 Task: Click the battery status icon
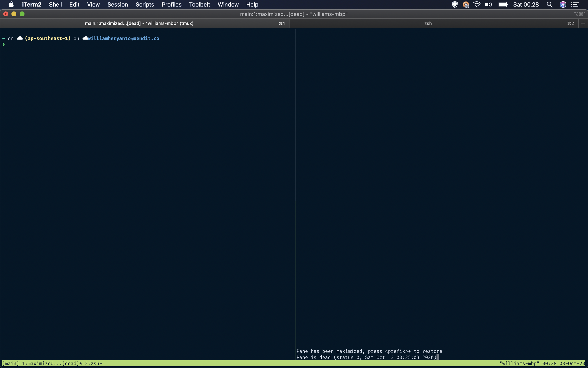pyautogui.click(x=503, y=4)
